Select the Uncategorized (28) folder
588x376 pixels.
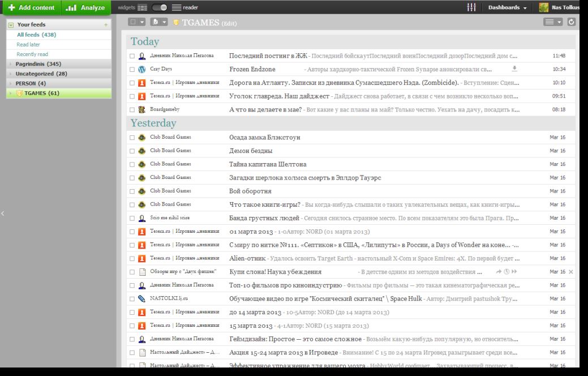41,74
